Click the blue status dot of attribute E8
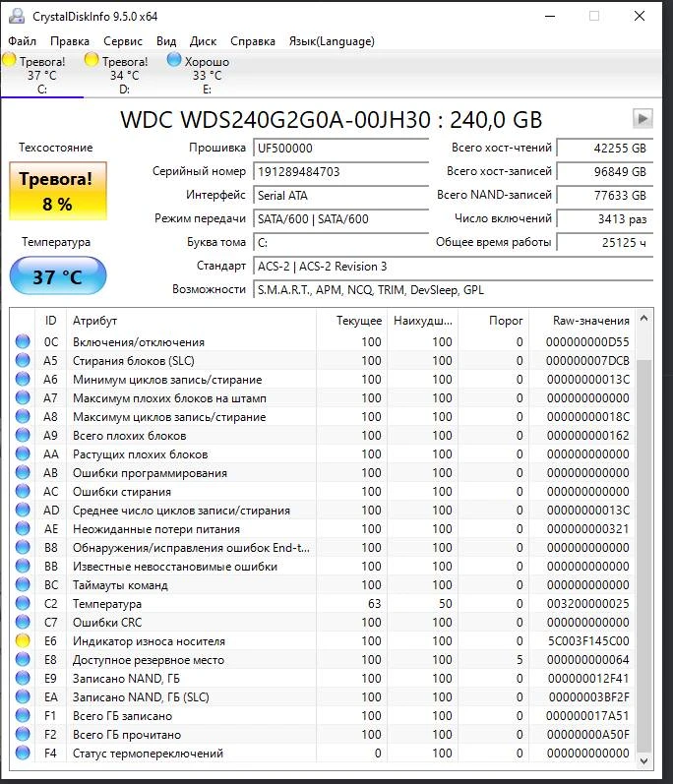This screenshot has width=673, height=784. click(x=23, y=659)
